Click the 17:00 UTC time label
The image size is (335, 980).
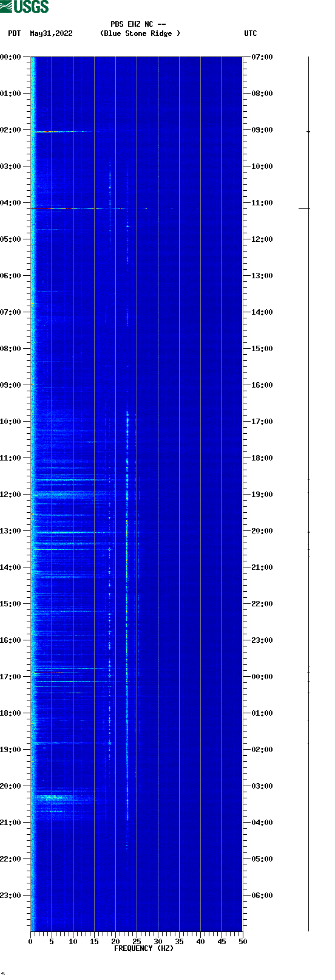[262, 422]
